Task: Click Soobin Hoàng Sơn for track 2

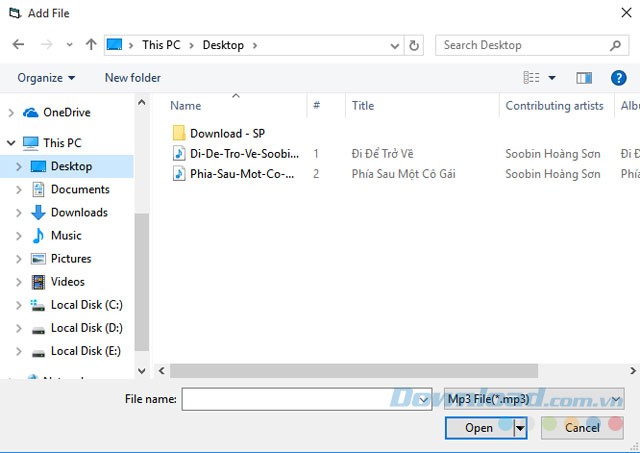Action: point(553,174)
